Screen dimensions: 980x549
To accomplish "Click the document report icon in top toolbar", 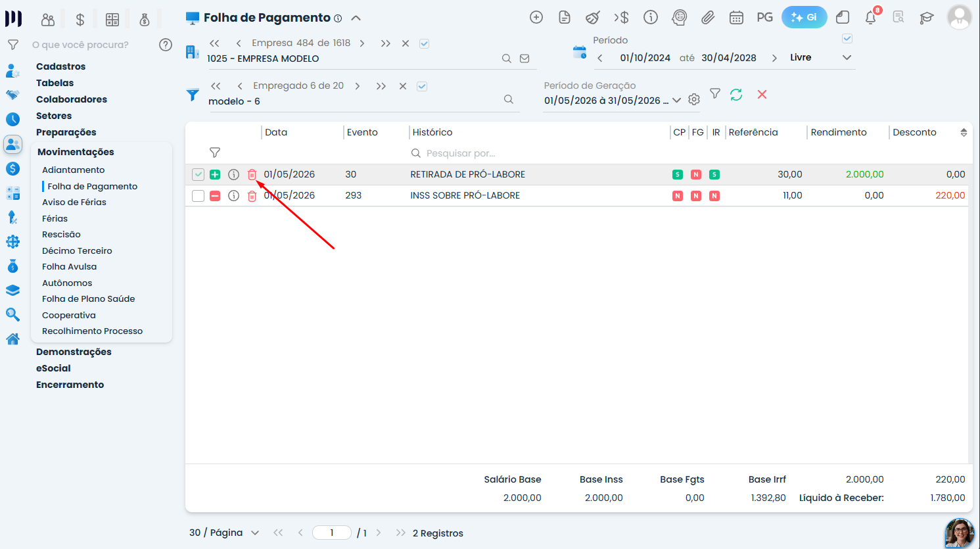I will [x=565, y=18].
